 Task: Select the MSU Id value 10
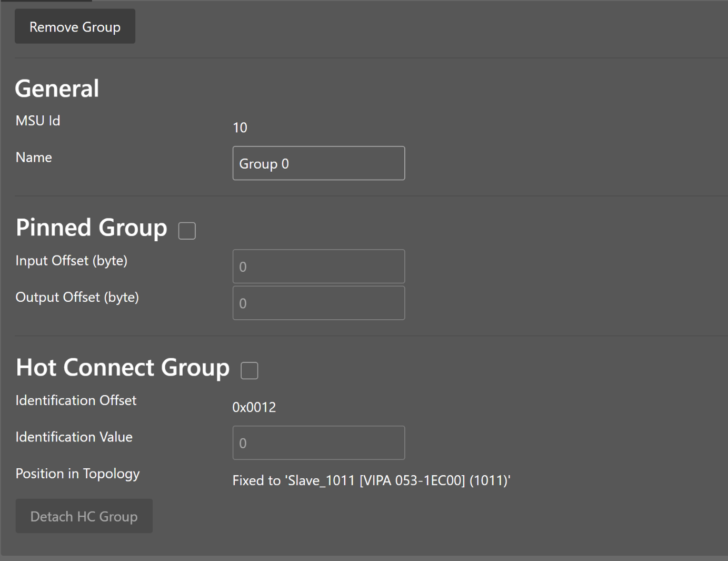(x=240, y=128)
